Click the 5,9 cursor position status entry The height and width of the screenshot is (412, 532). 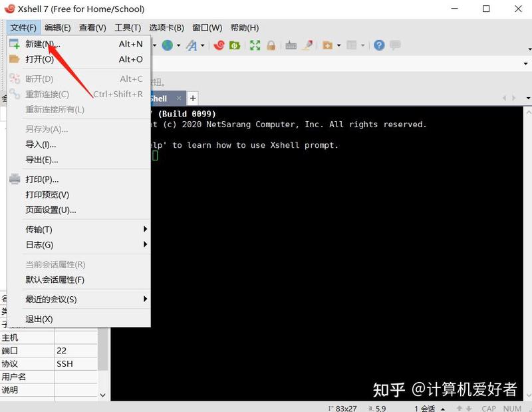[x=377, y=408]
